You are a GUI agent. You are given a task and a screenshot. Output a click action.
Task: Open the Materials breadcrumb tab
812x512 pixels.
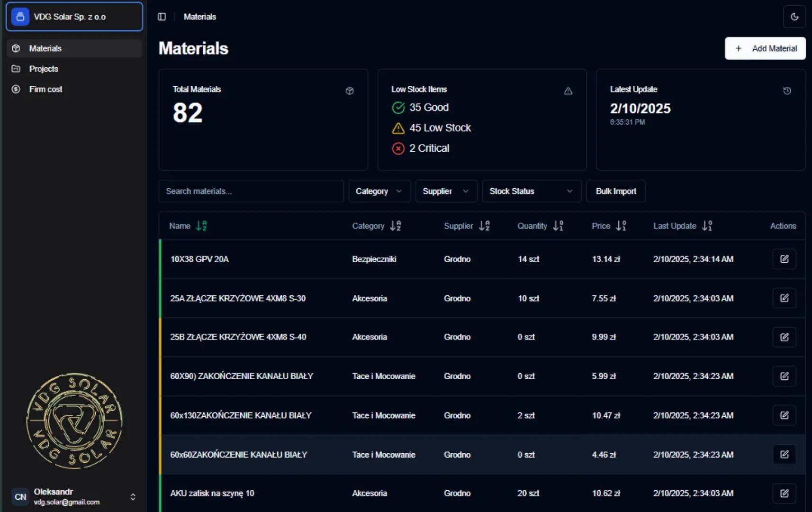coord(199,17)
